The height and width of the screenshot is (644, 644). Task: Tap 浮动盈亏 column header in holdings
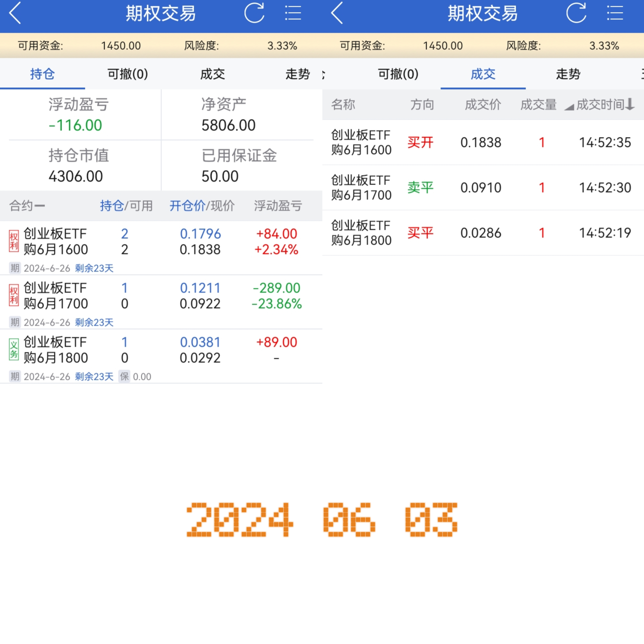[278, 206]
